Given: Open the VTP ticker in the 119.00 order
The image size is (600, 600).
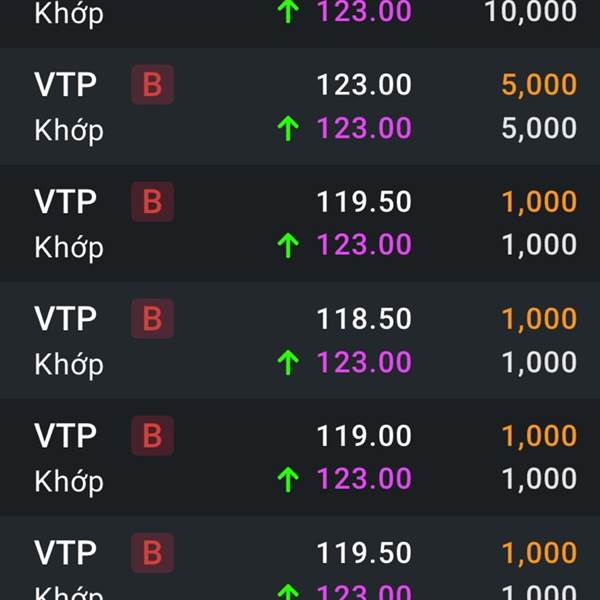Looking at the screenshot, I should point(65,436).
